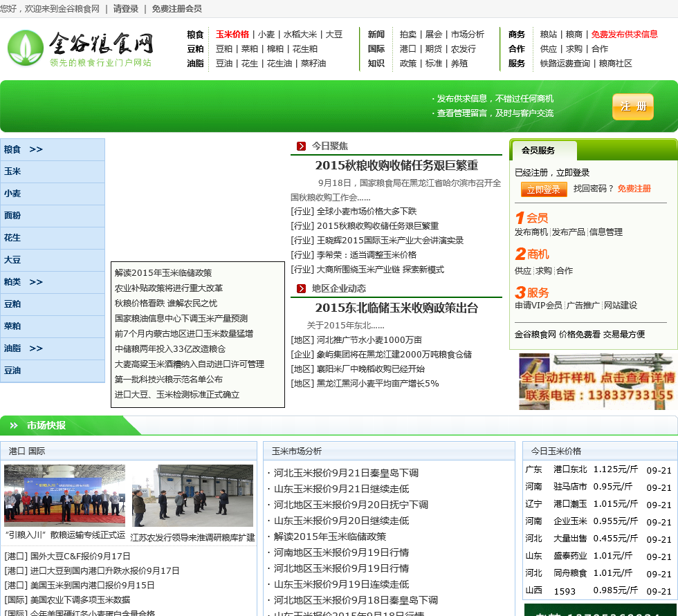The width and height of the screenshot is (678, 616).
Task: Click red arrow icon beside 地区企业动态
Action: (301, 288)
